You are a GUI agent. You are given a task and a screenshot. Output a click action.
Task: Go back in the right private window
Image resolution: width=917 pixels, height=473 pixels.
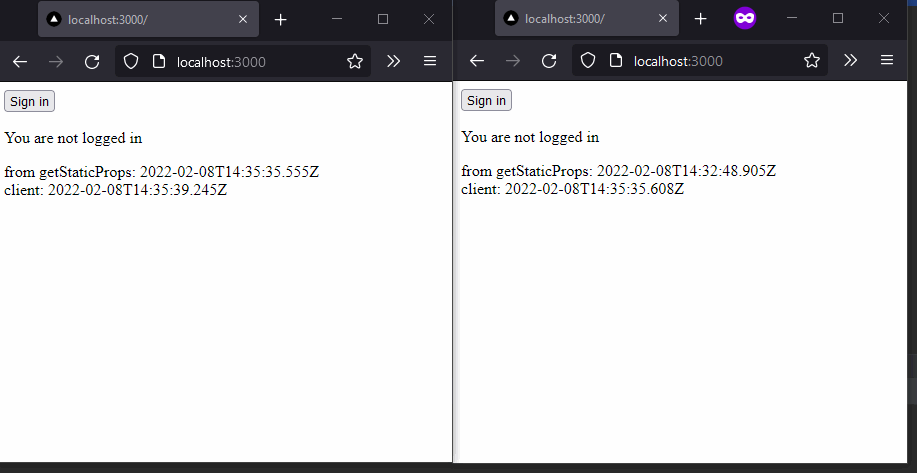point(477,61)
